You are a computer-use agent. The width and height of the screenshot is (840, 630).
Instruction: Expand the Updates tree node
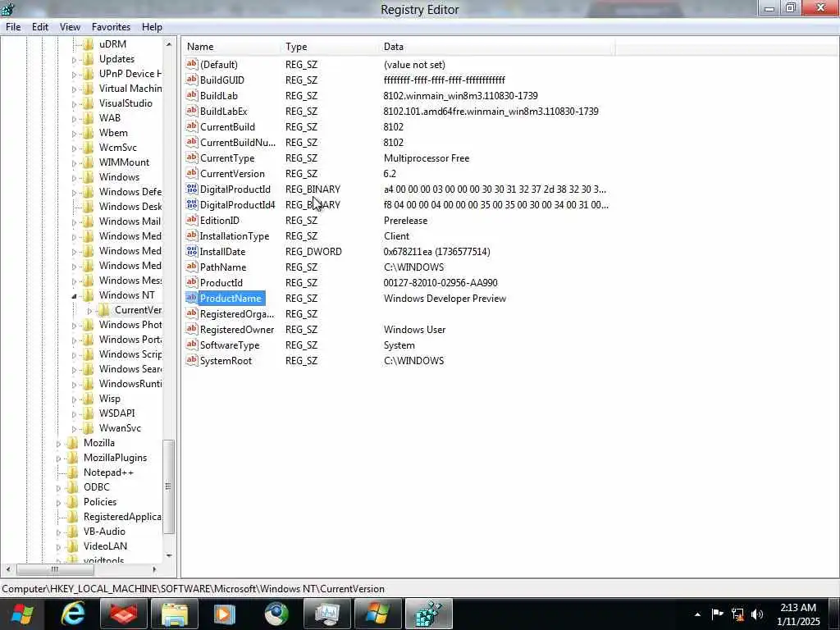click(x=75, y=60)
